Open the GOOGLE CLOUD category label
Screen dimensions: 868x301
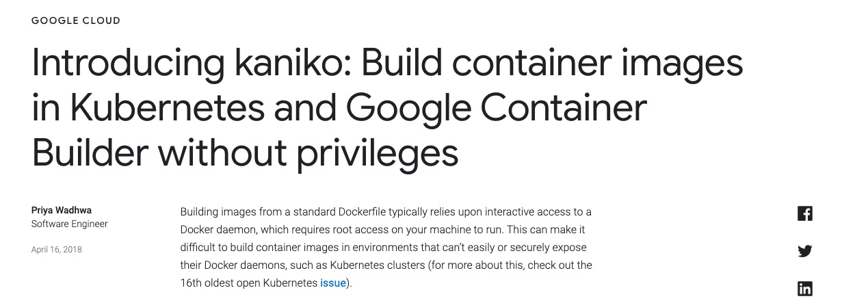click(x=76, y=21)
